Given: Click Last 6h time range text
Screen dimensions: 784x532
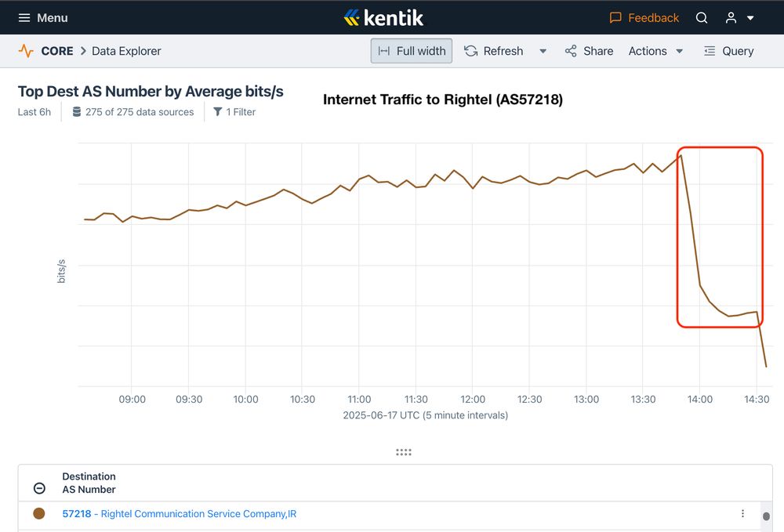Looking at the screenshot, I should coord(34,112).
